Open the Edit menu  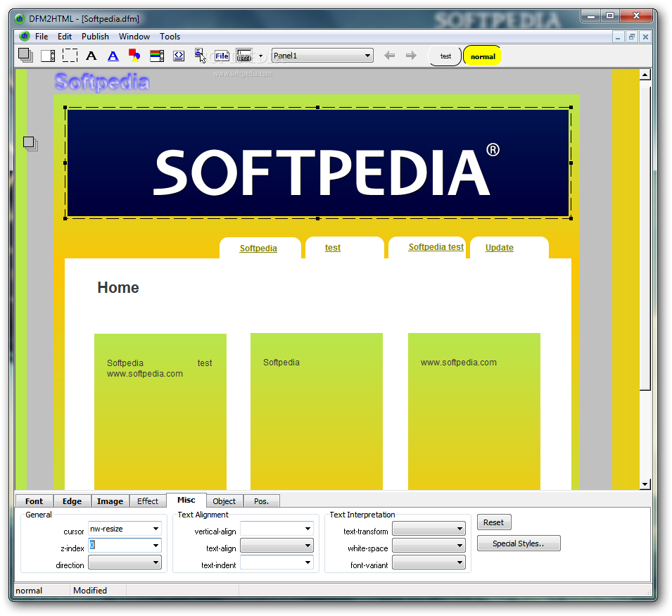click(x=65, y=37)
